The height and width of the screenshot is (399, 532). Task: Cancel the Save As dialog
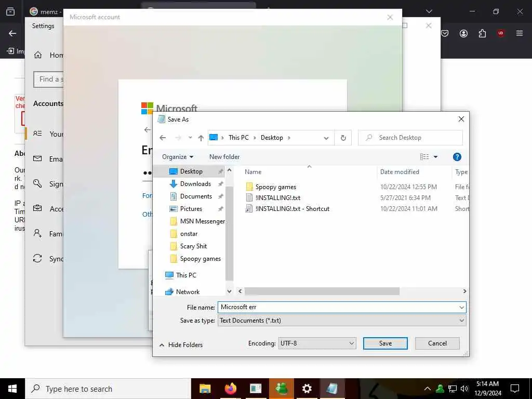click(x=437, y=343)
